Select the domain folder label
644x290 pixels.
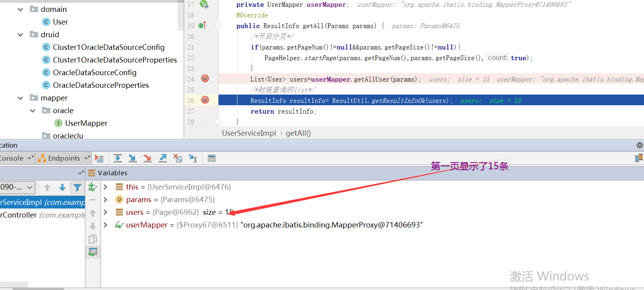click(54, 9)
